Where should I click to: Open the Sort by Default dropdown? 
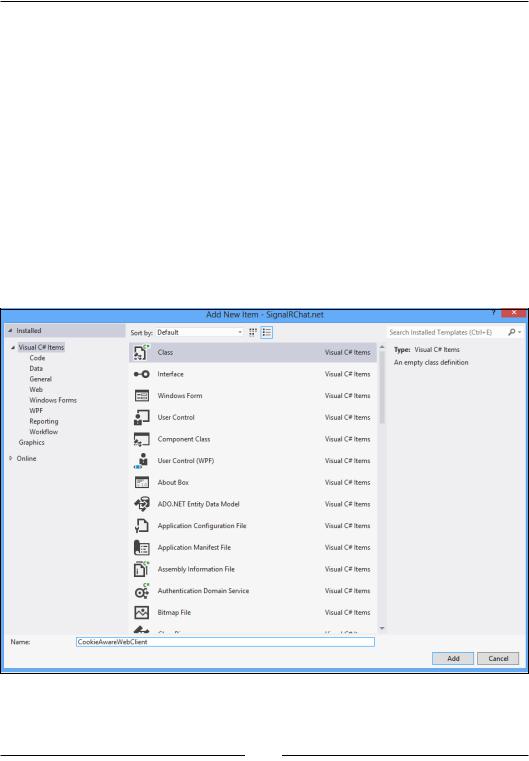(199, 332)
